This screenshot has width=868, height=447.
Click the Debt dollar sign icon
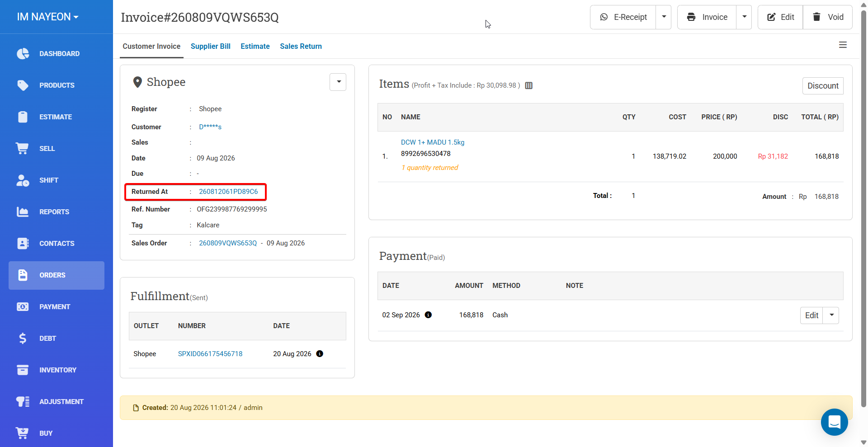point(23,338)
